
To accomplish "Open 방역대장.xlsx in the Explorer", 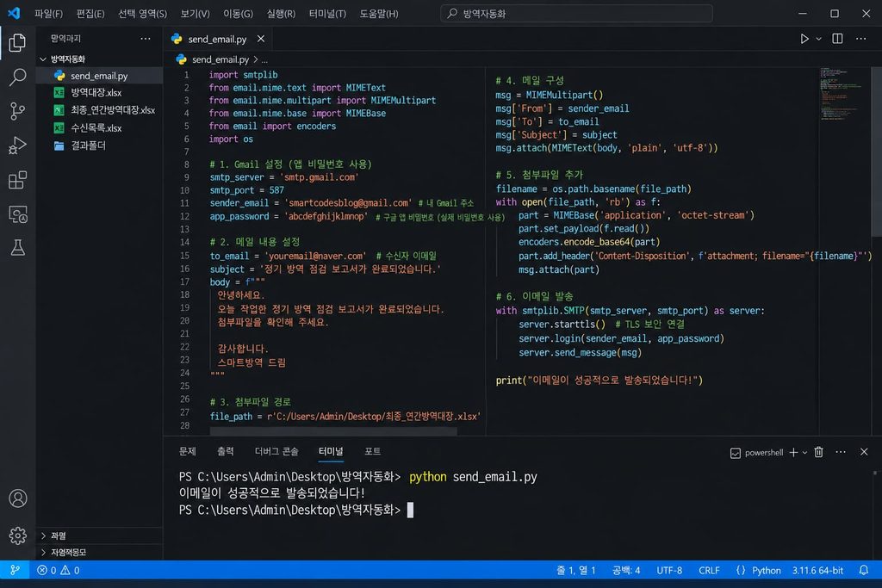I will coord(100,93).
